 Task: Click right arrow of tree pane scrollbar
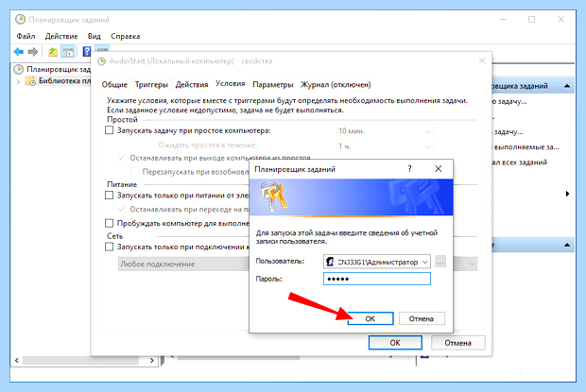152,360
